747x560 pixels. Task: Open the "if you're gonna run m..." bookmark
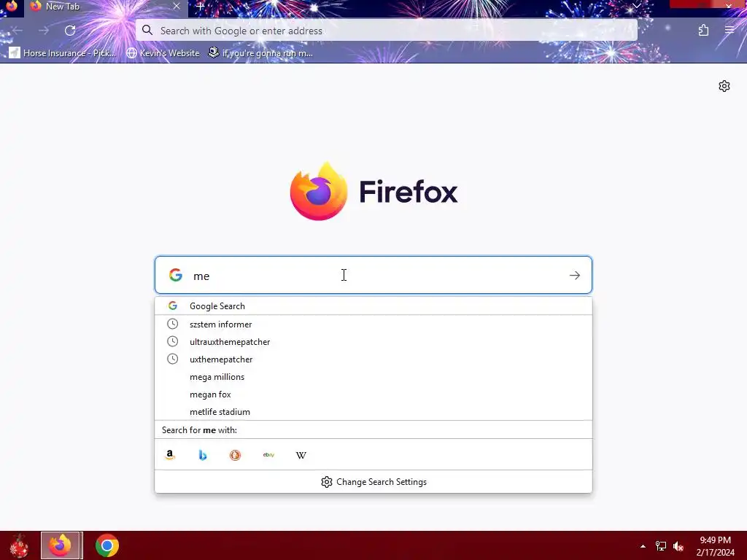click(x=260, y=52)
